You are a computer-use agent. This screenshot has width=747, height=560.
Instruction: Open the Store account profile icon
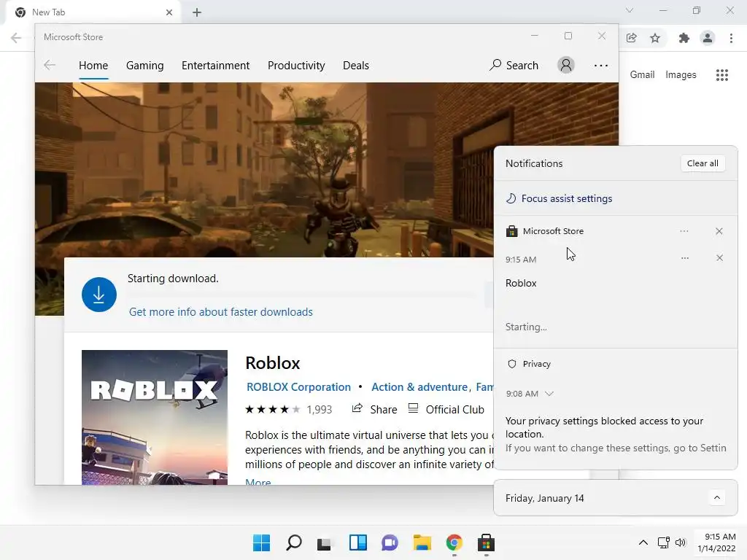pyautogui.click(x=566, y=65)
